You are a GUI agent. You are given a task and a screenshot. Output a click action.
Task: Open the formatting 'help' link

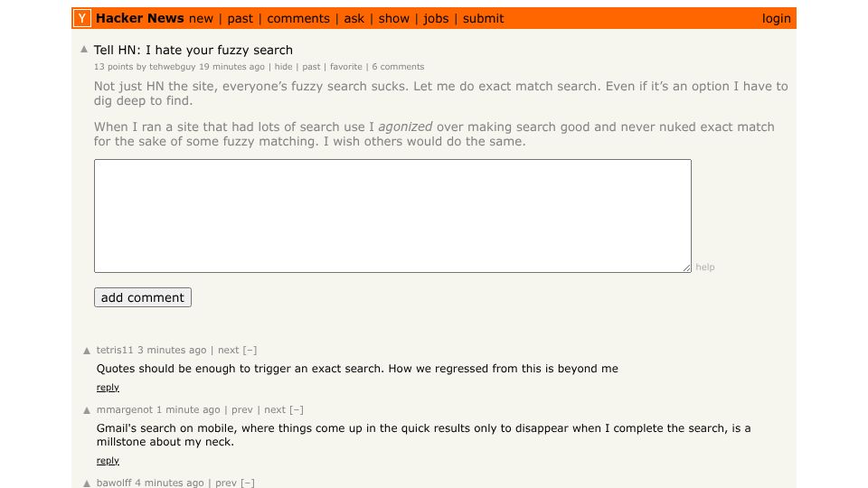point(705,267)
